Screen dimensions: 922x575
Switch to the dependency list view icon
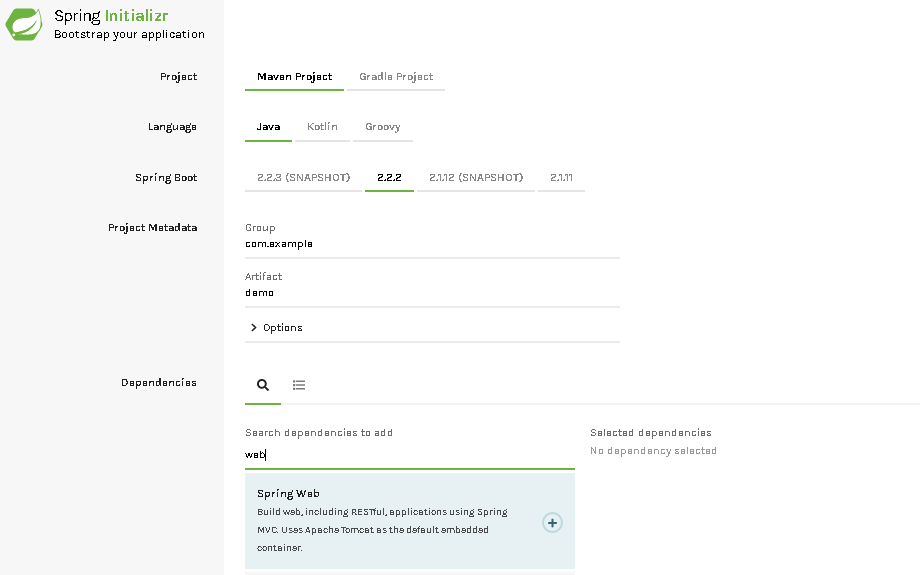tap(299, 385)
